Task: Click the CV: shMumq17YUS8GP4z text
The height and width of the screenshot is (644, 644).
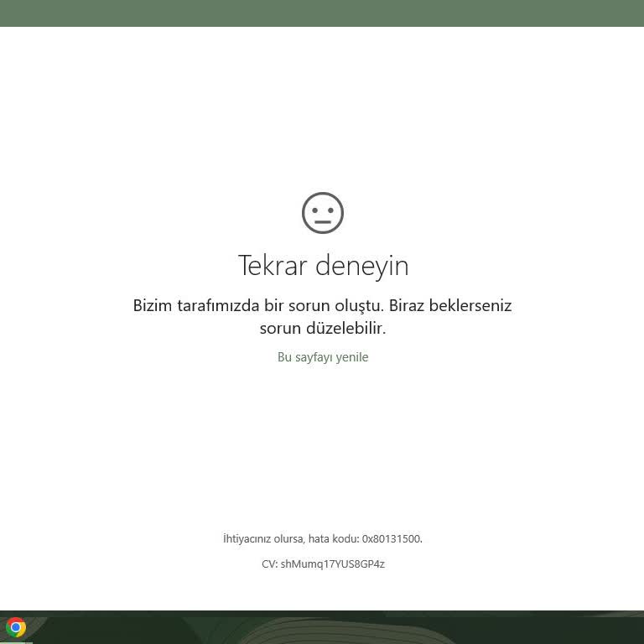Action: (323, 563)
